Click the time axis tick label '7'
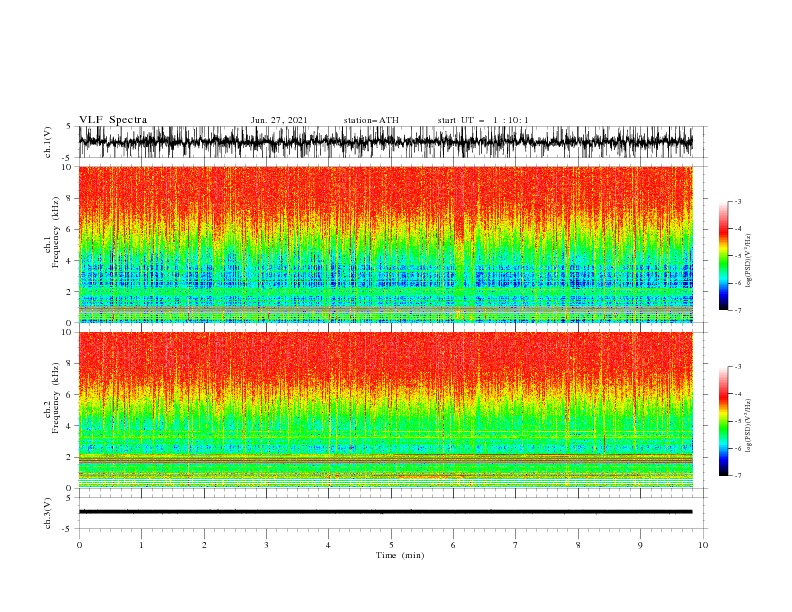The width and height of the screenshot is (792, 612). (516, 545)
